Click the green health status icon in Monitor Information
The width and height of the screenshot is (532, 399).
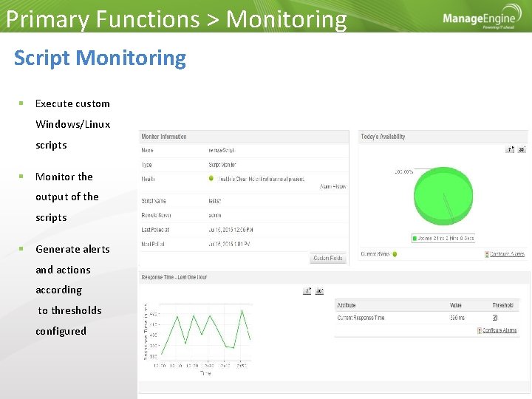click(x=211, y=178)
